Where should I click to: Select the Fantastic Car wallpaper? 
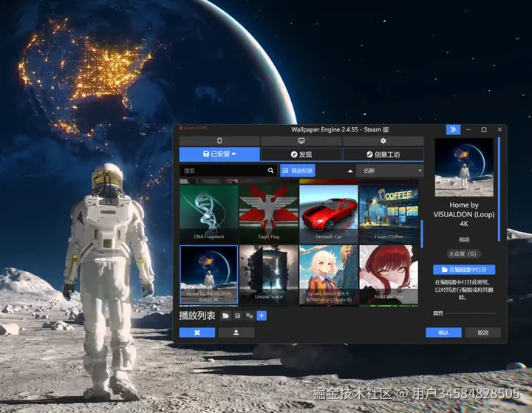tap(329, 214)
